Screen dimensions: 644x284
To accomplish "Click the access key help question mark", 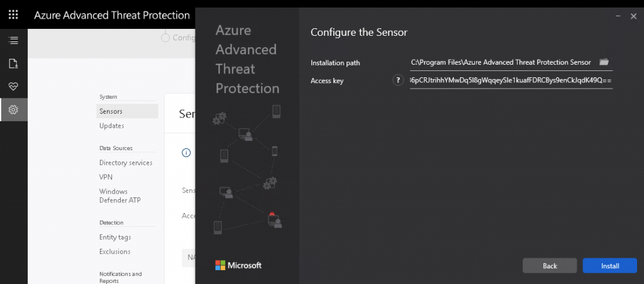I will (397, 80).
